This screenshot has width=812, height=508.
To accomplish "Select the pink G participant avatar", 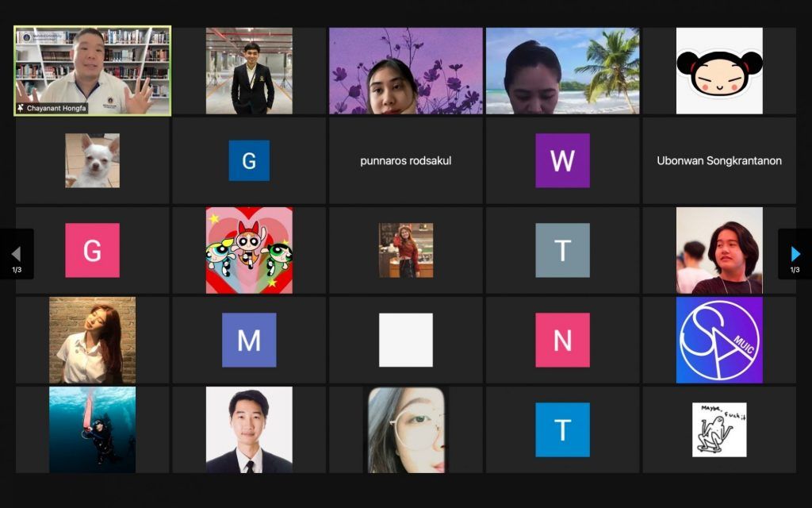I will (x=92, y=250).
